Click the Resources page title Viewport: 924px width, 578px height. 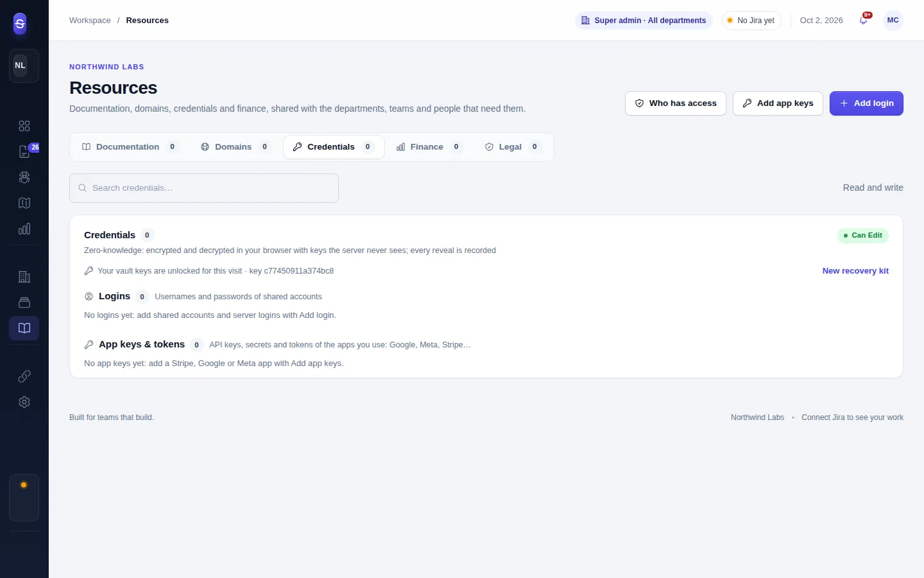[113, 88]
